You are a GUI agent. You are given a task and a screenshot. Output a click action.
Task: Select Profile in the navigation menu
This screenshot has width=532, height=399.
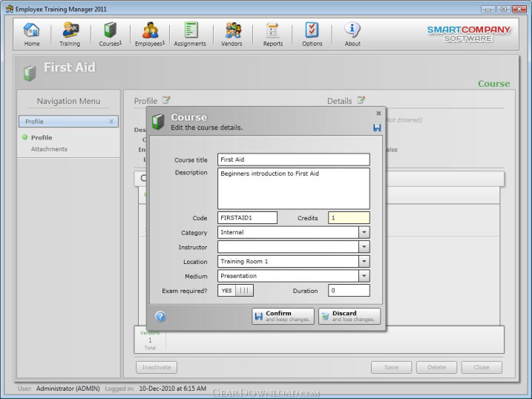click(x=42, y=138)
